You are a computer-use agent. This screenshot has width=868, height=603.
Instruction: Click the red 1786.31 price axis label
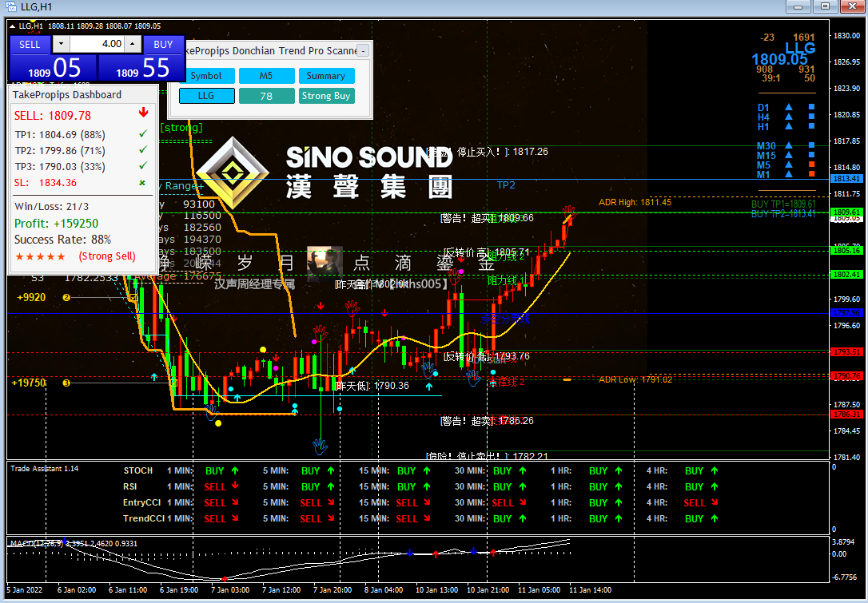click(846, 415)
